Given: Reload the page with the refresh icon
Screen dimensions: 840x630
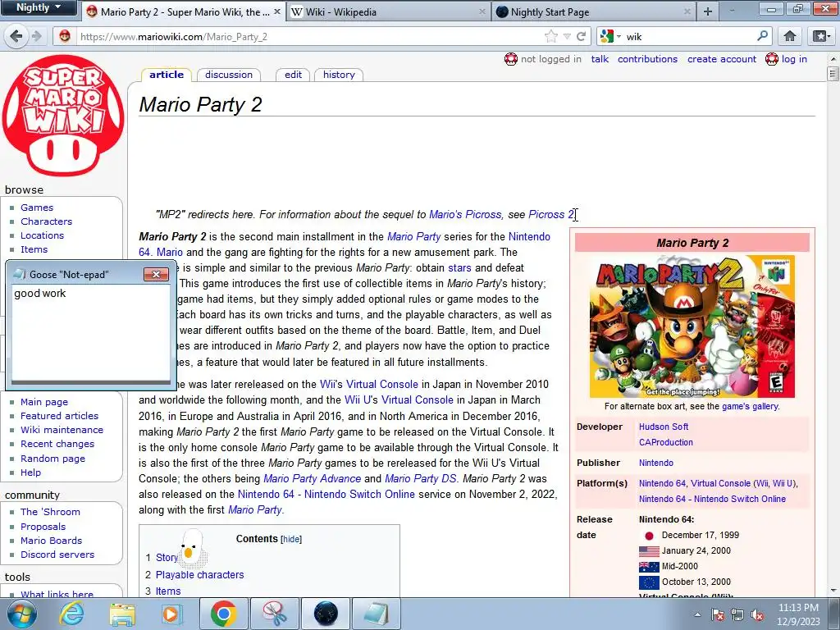Looking at the screenshot, I should pos(582,36).
